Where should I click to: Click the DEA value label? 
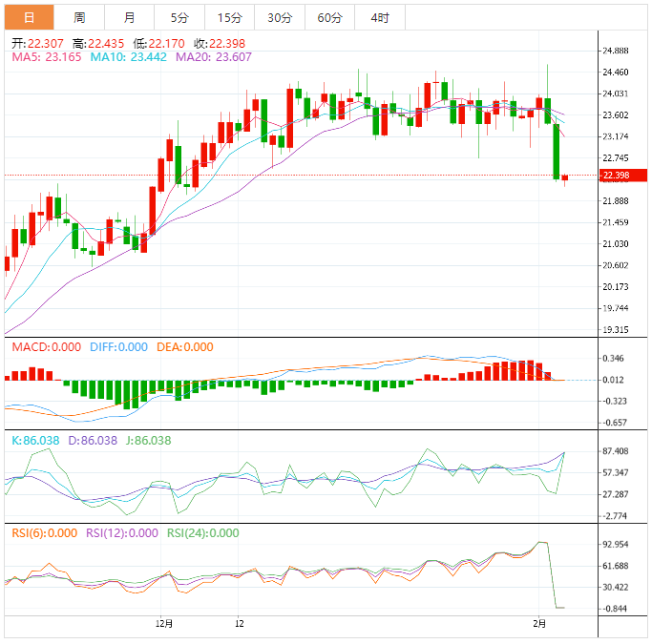(185, 347)
